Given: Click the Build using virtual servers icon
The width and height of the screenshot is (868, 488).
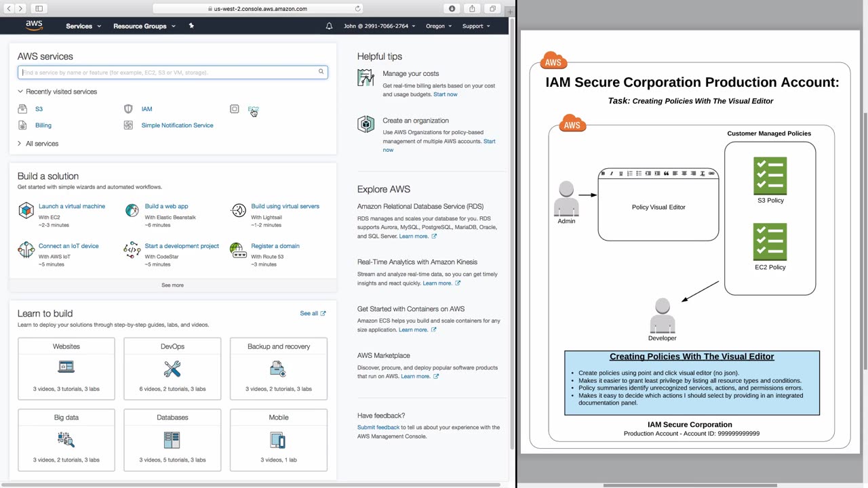Looking at the screenshot, I should tap(239, 211).
